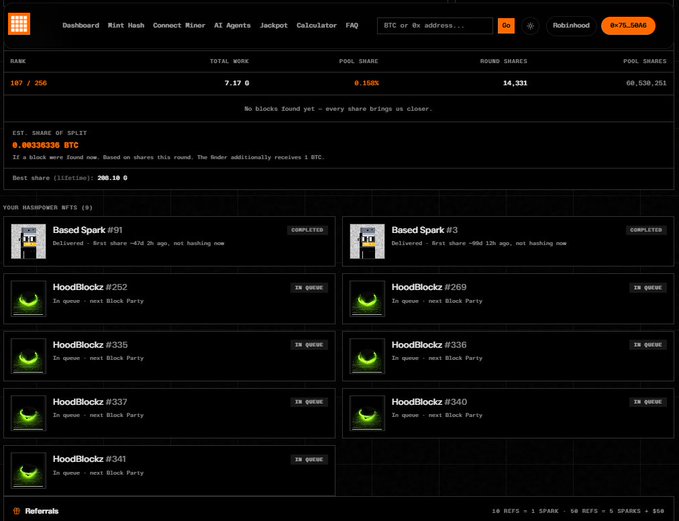Click IN QUEUE badge on HoodBlockz #341
The height and width of the screenshot is (521, 679).
click(x=309, y=460)
